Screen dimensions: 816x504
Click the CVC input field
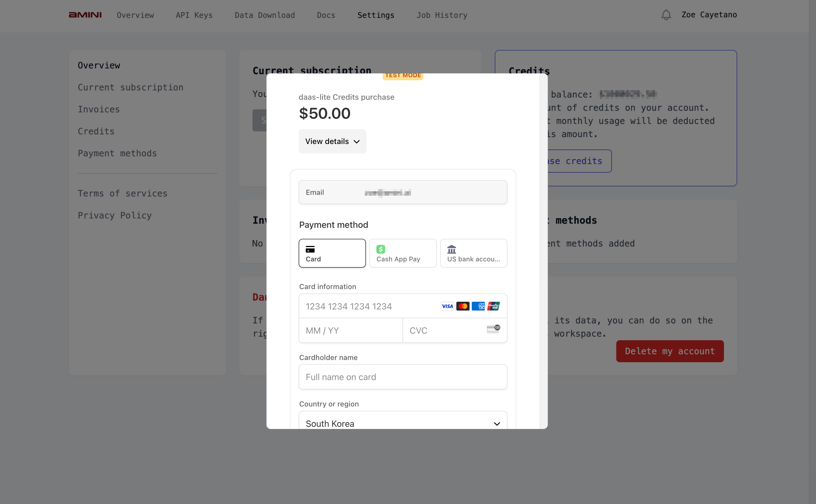[455, 330]
